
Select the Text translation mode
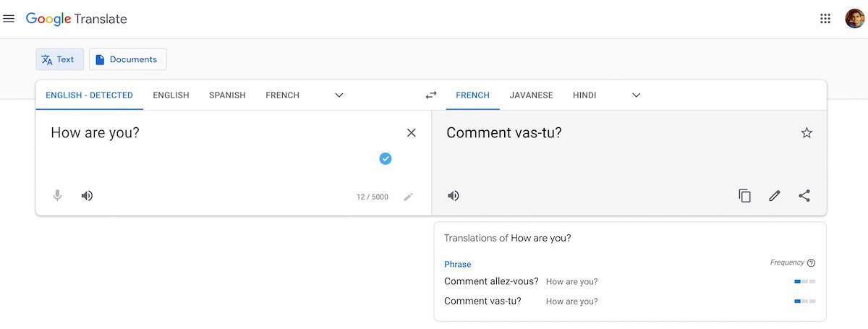pyautogui.click(x=59, y=59)
